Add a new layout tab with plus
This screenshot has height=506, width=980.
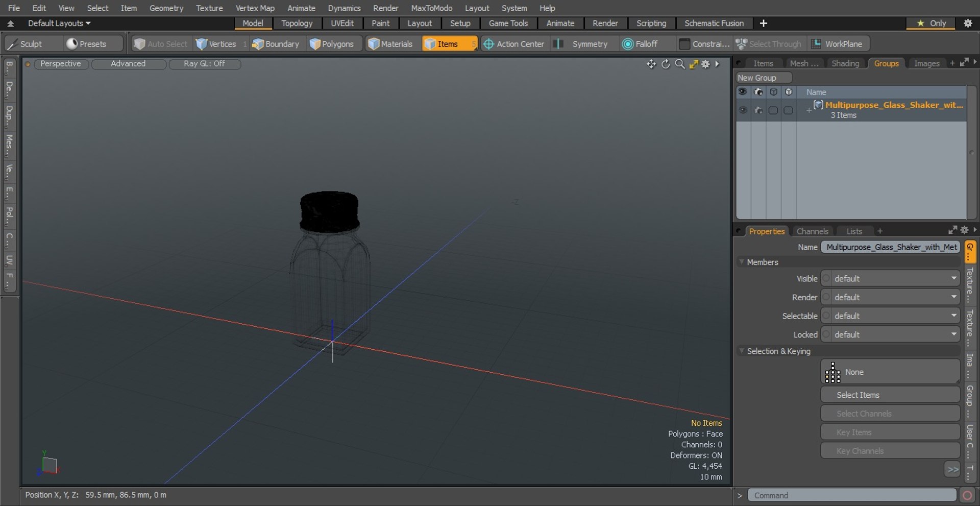pos(763,23)
